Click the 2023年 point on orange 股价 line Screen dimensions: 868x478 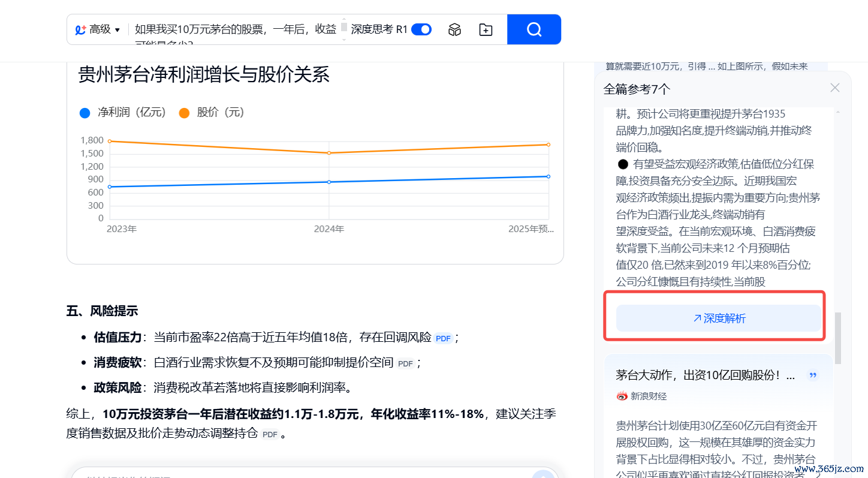(110, 141)
